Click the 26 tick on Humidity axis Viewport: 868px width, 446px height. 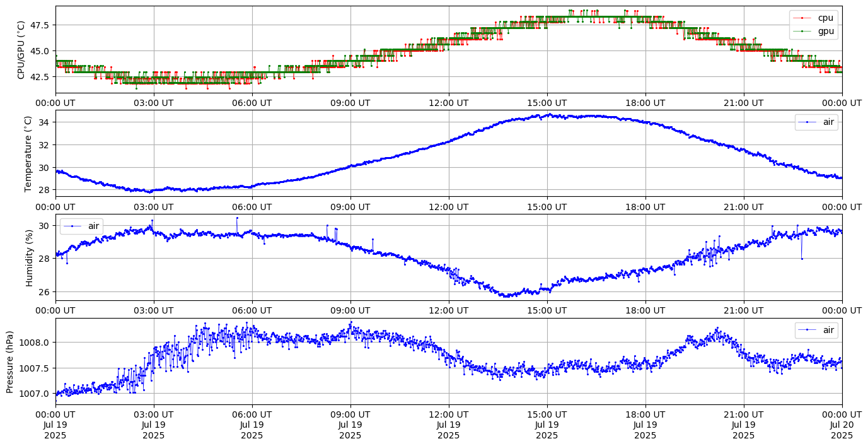45,292
